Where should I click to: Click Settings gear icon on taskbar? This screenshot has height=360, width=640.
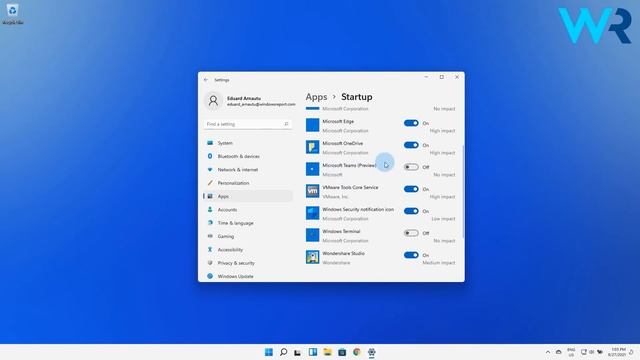coord(371,352)
